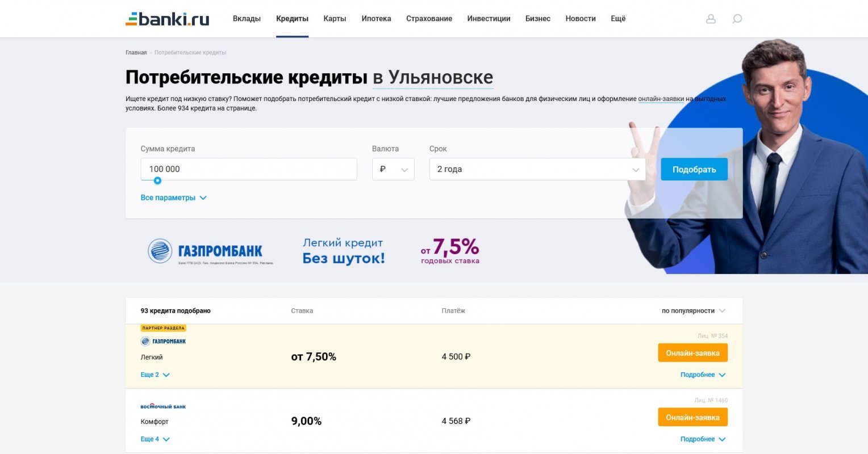Expand Еще 2 offers under Газпромбанк
This screenshot has width=868, height=454.
click(155, 375)
